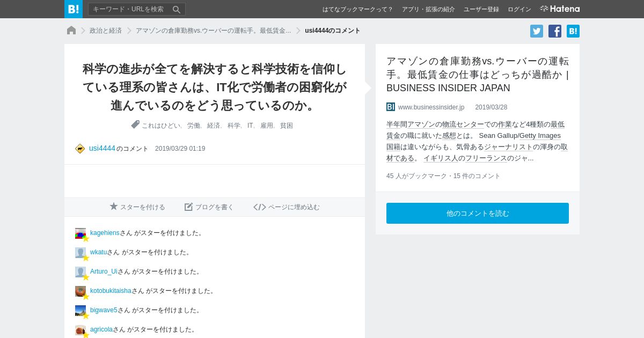Click usi4444 user avatar icon

80,149
